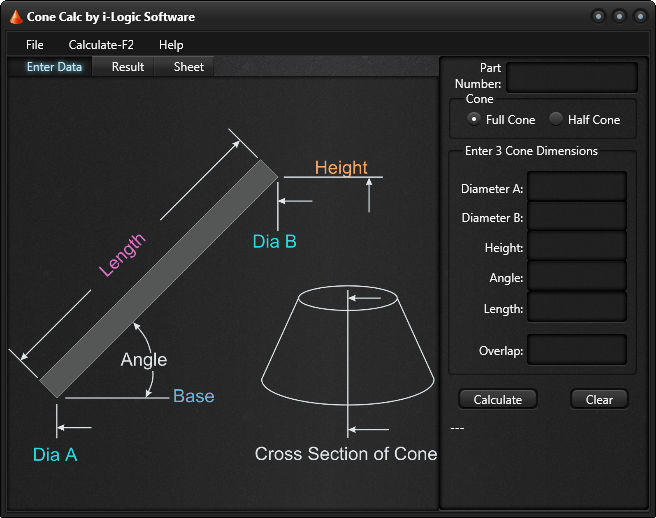Click the Angle input field
The width and height of the screenshot is (656, 518).
tap(577, 276)
